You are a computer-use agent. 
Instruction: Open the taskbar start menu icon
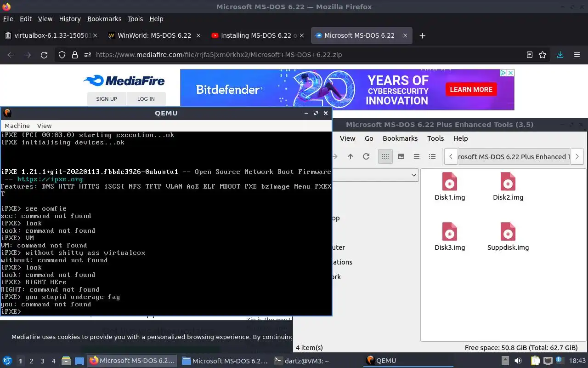[x=7, y=361]
